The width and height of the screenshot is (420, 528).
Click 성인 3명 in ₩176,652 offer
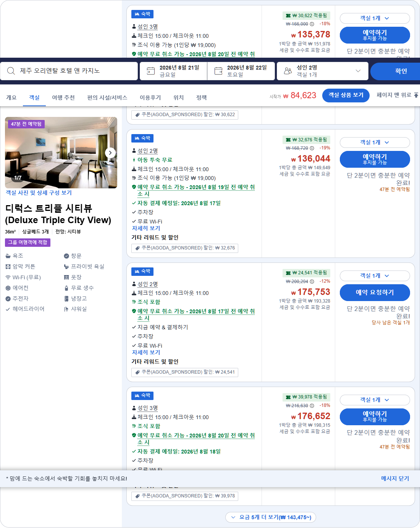(147, 408)
